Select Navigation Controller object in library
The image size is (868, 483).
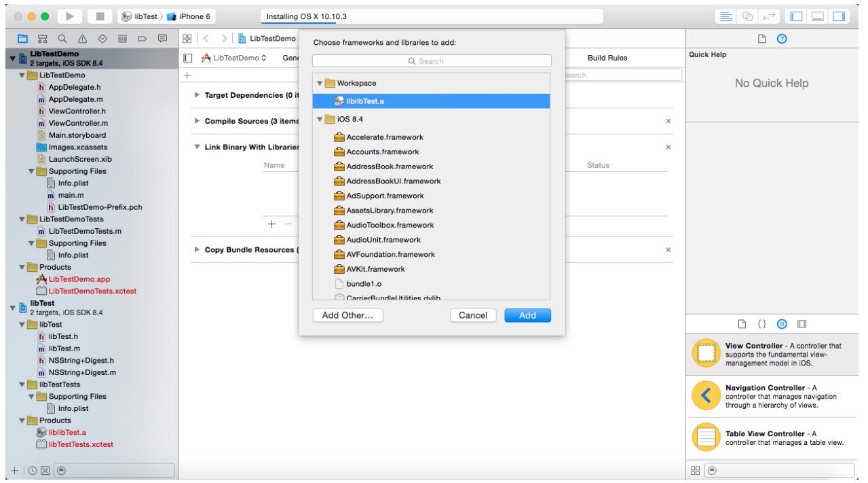pos(772,396)
